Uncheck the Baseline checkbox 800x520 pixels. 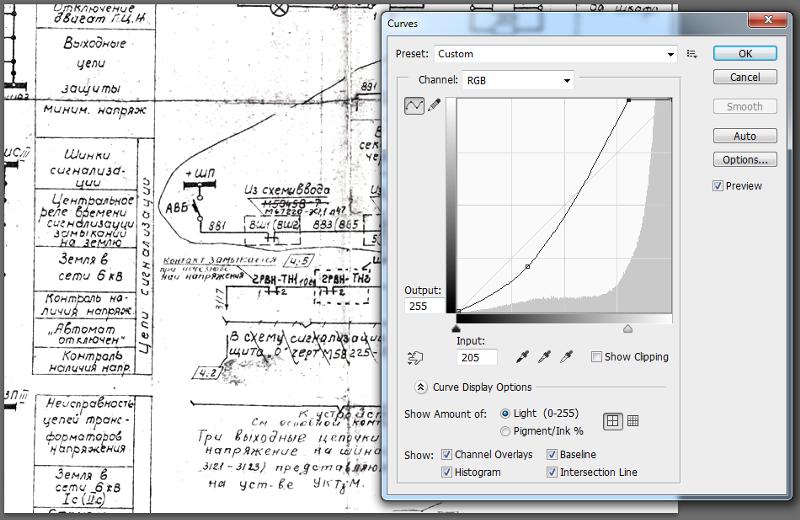point(552,454)
